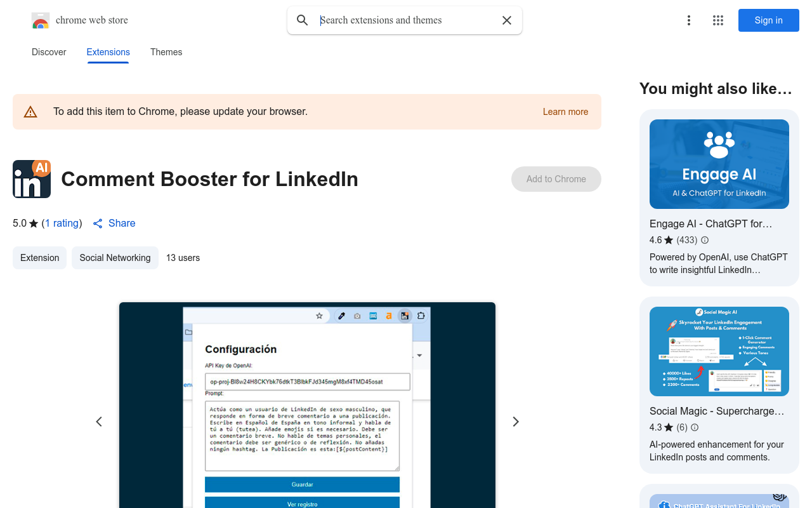This screenshot has height=508, width=812.
Task: Open the Engage AI card image
Action: (719, 164)
